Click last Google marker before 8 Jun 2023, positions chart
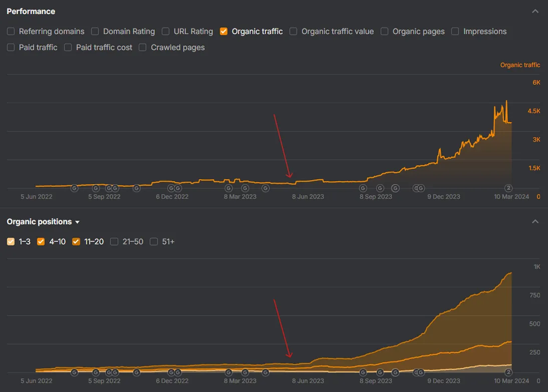 [x=265, y=372]
